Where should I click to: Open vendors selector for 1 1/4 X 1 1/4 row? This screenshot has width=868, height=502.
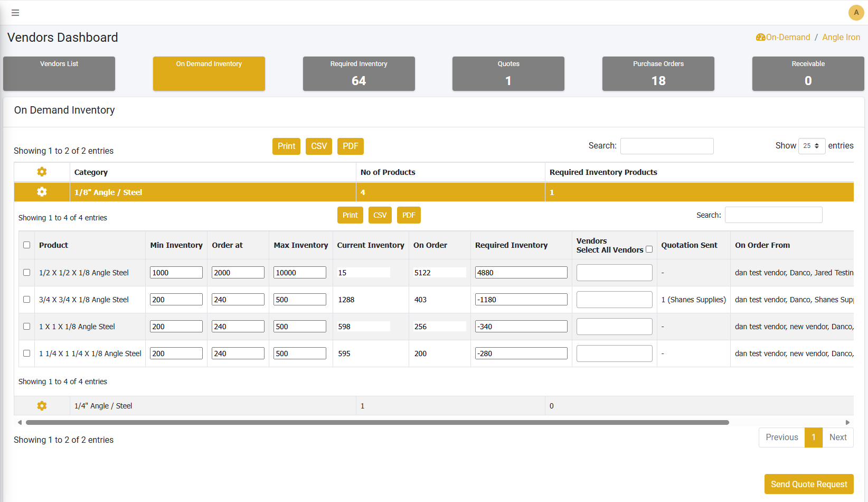point(614,354)
